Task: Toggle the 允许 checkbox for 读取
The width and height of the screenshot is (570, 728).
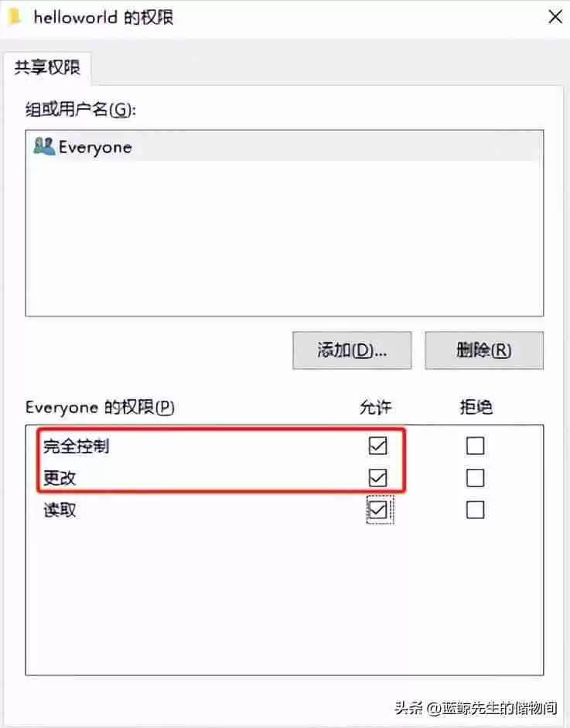Action: 377,510
